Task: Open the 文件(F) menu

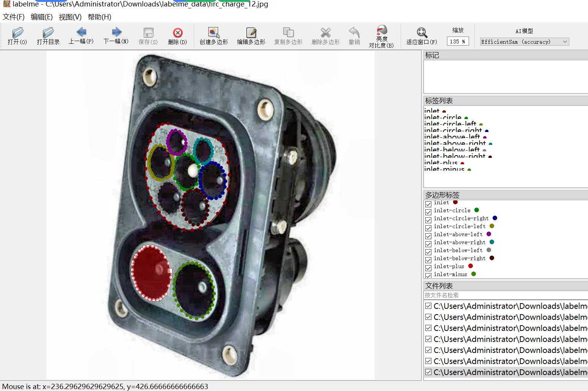Action: pos(14,17)
